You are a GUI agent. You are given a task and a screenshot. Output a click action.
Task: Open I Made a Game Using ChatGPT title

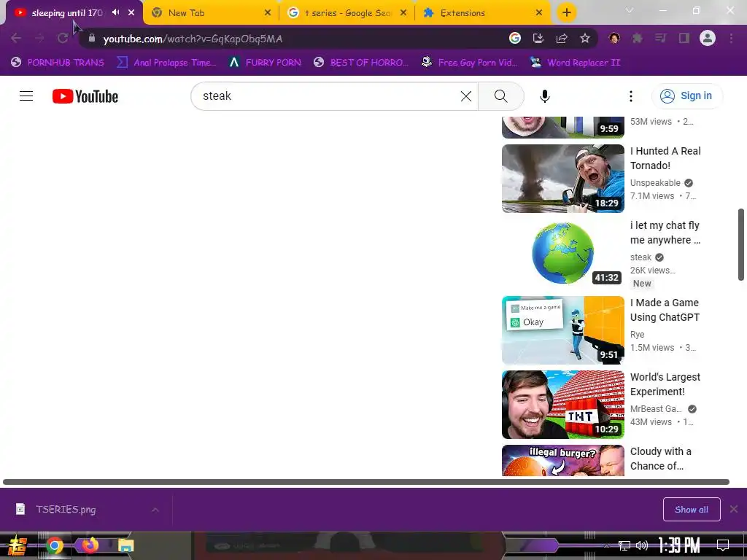[665, 310]
